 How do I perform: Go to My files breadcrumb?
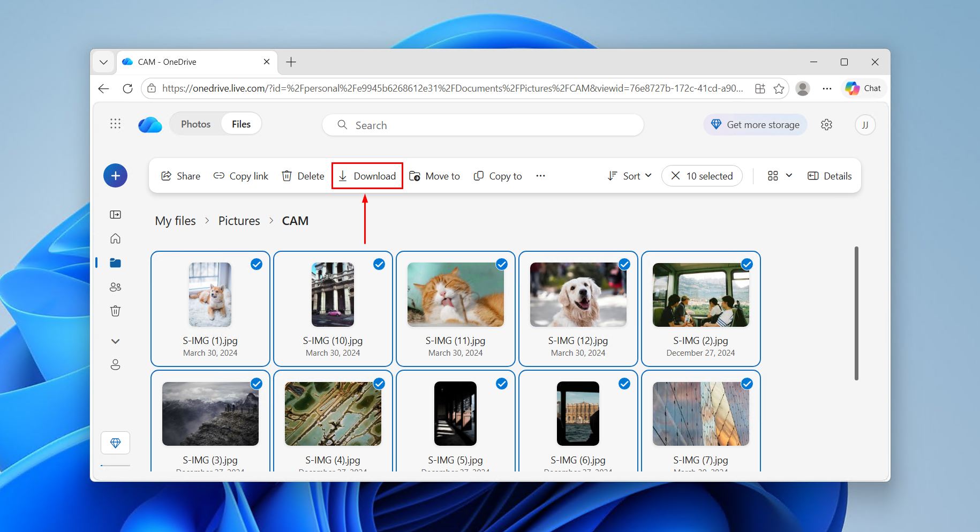click(175, 221)
